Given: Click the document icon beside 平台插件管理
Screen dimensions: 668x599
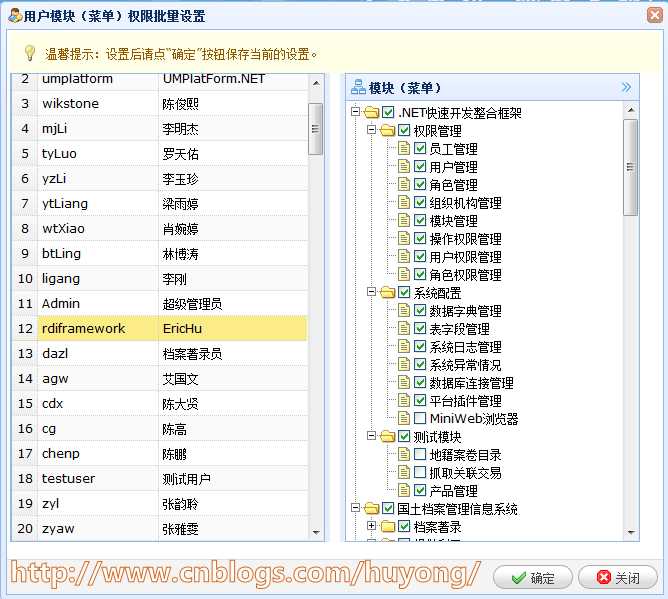Looking at the screenshot, I should coord(404,400).
